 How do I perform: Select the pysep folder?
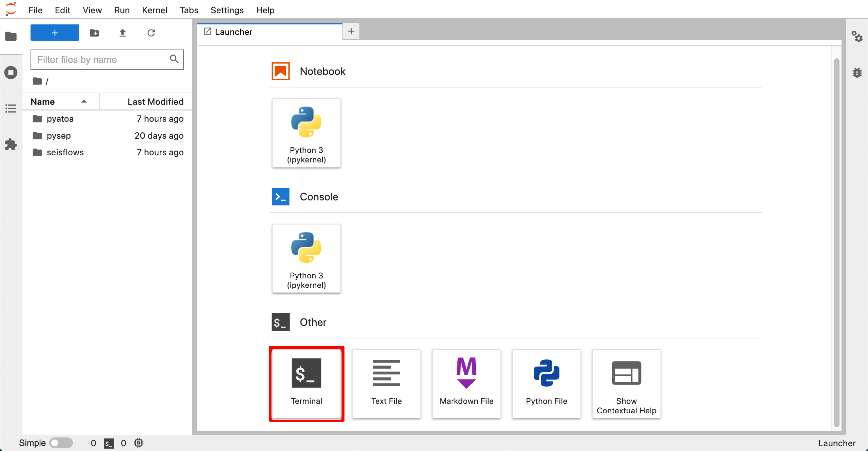[107, 136]
